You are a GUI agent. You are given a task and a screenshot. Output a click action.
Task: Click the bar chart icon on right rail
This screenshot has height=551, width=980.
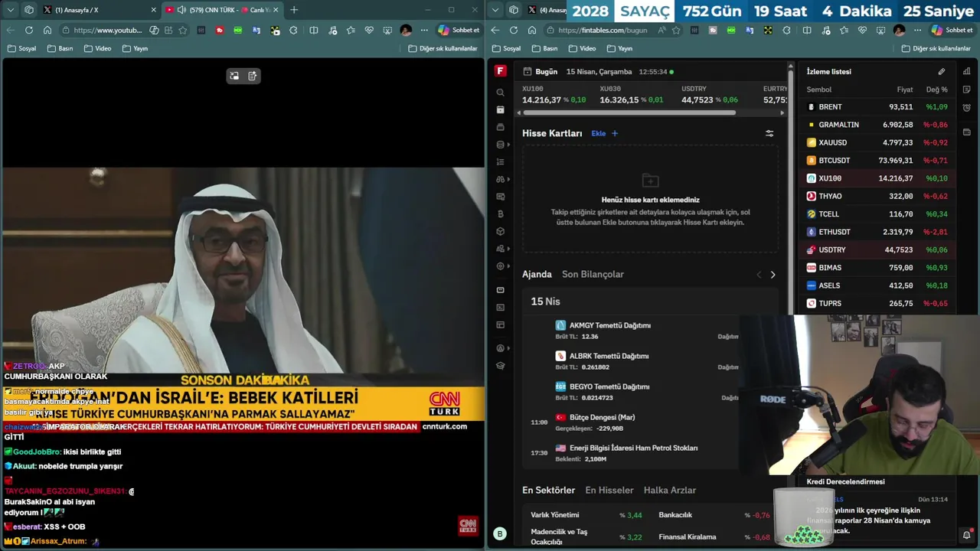click(967, 71)
